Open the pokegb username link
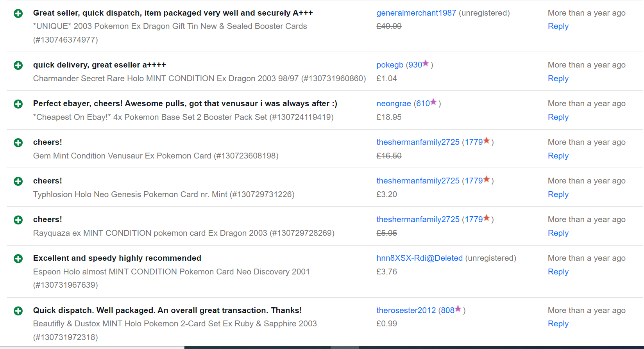 tap(390, 65)
